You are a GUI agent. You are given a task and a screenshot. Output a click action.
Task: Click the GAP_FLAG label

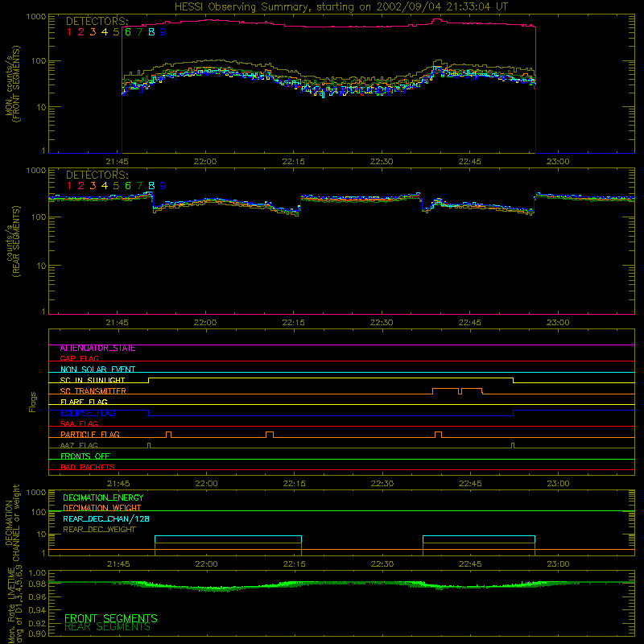tap(79, 358)
